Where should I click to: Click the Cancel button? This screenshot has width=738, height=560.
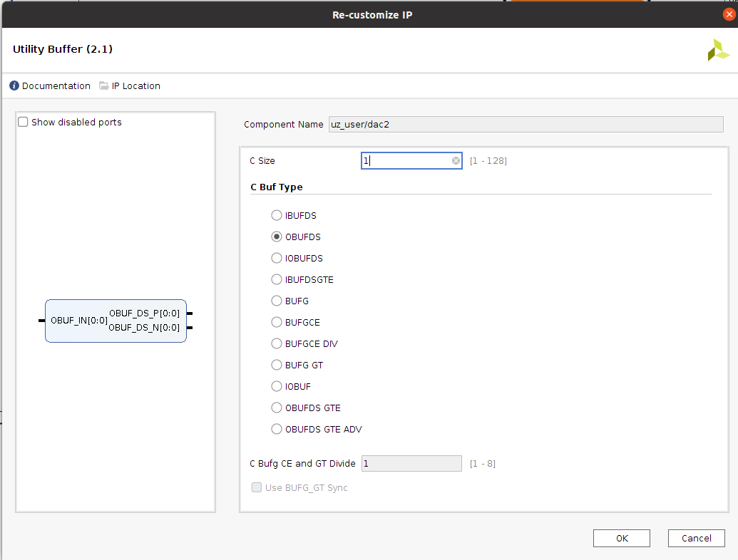pyautogui.click(x=696, y=538)
